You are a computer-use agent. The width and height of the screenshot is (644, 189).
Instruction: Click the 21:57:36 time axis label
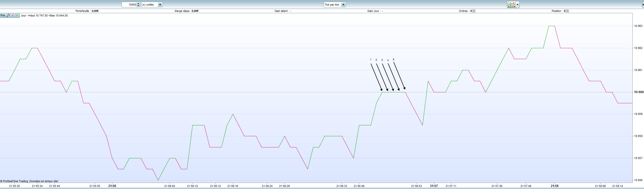[x=497, y=186]
